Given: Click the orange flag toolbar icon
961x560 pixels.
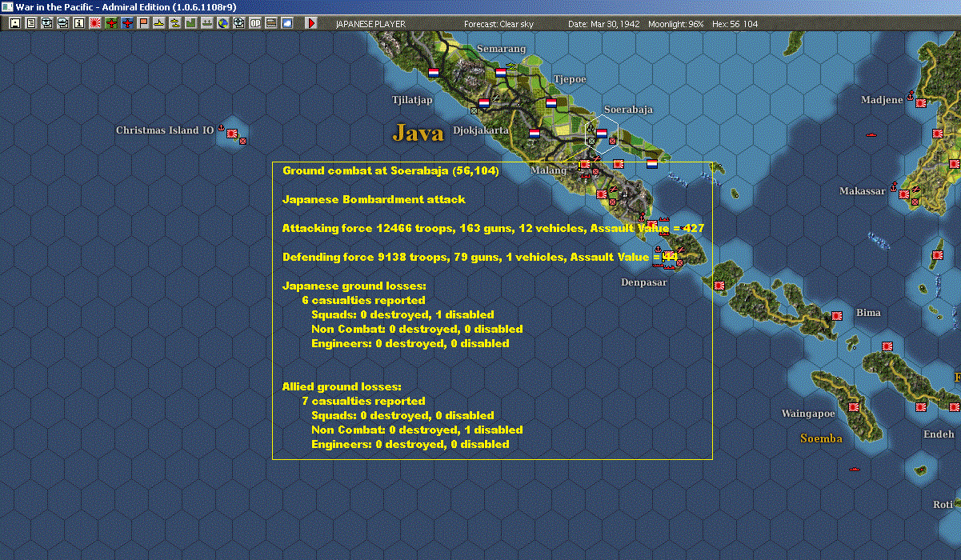Looking at the screenshot, I should tap(143, 23).
